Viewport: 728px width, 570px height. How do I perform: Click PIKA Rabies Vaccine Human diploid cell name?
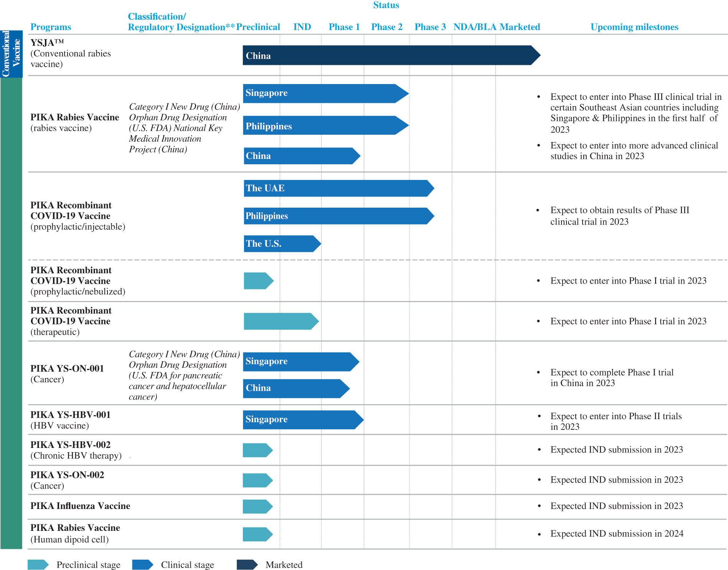(x=75, y=534)
